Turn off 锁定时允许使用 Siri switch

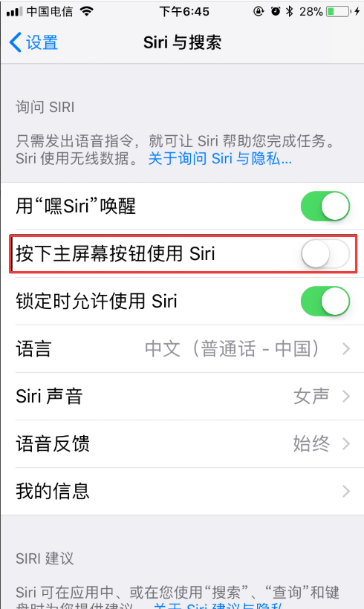coord(325,301)
